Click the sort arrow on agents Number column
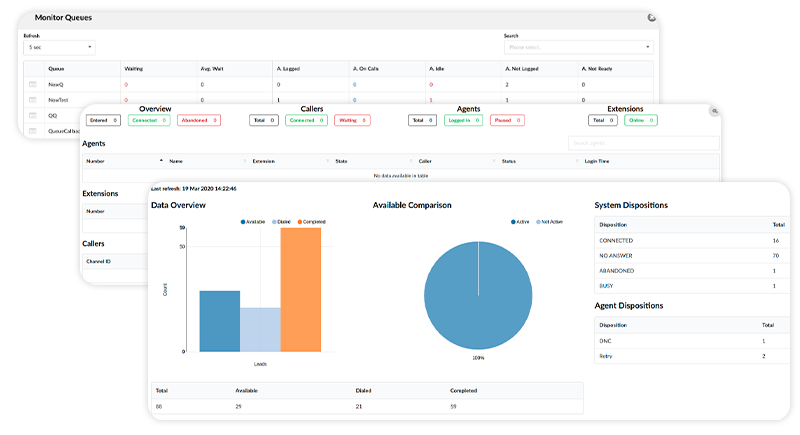 [x=161, y=160]
